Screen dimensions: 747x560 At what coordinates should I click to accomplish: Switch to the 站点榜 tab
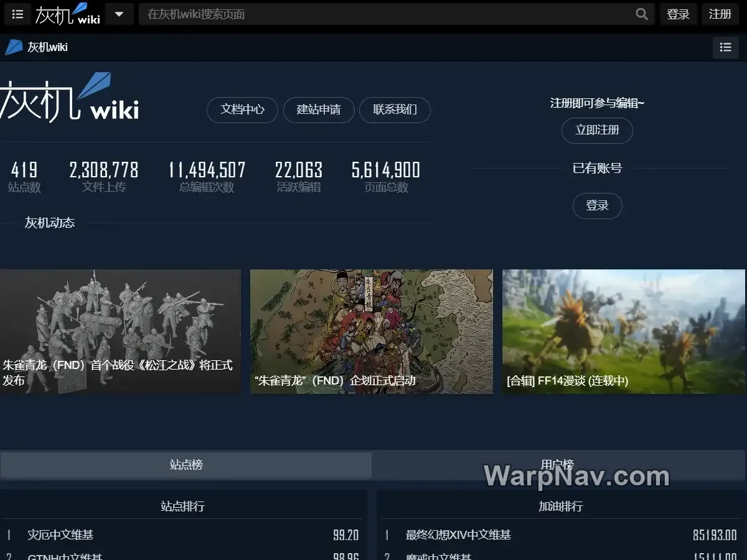(186, 465)
